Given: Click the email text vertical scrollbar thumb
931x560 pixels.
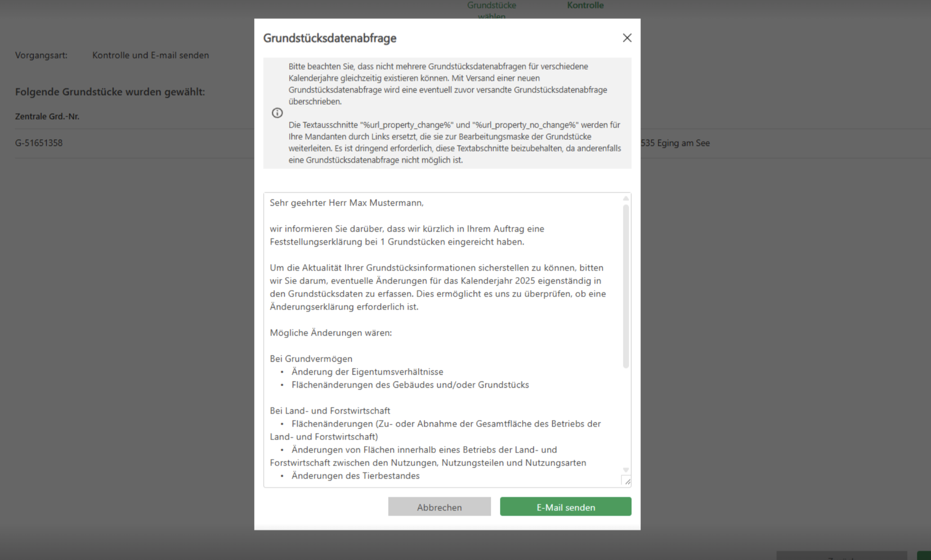Looking at the screenshot, I should click(626, 286).
